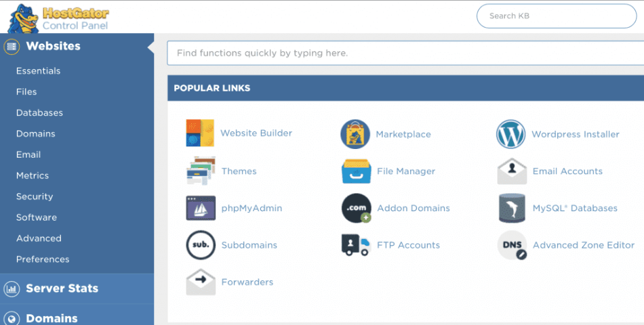644x325 pixels.
Task: Collapse the Websites sidebar section
Action: [x=53, y=46]
